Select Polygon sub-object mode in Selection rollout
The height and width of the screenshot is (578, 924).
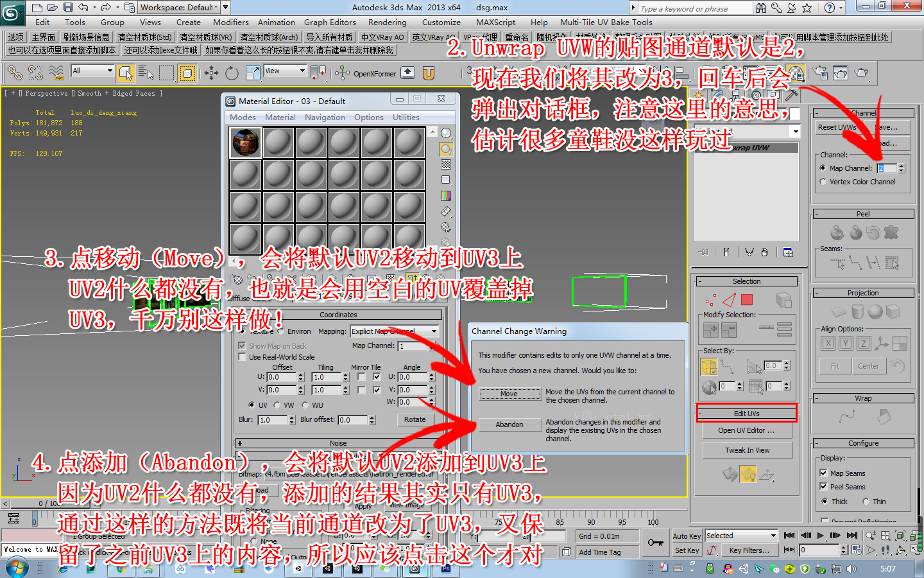tap(747, 300)
